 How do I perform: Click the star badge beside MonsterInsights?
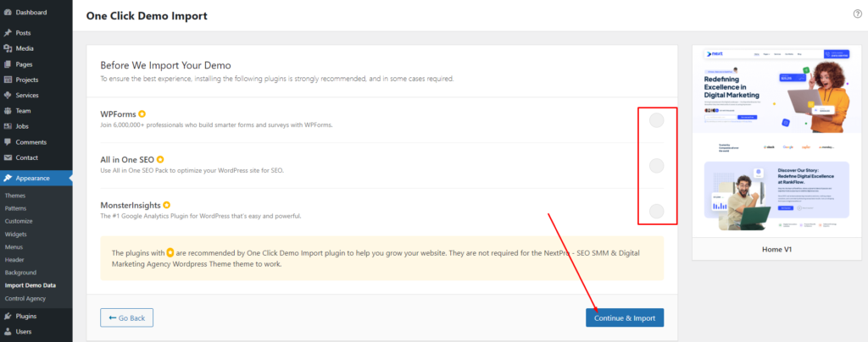click(x=166, y=205)
